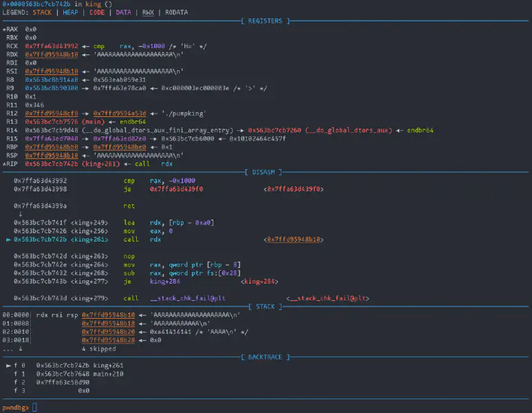Expand the "4 skipped" stack rows
Viewport: 532px width, 413px height.
98,348
